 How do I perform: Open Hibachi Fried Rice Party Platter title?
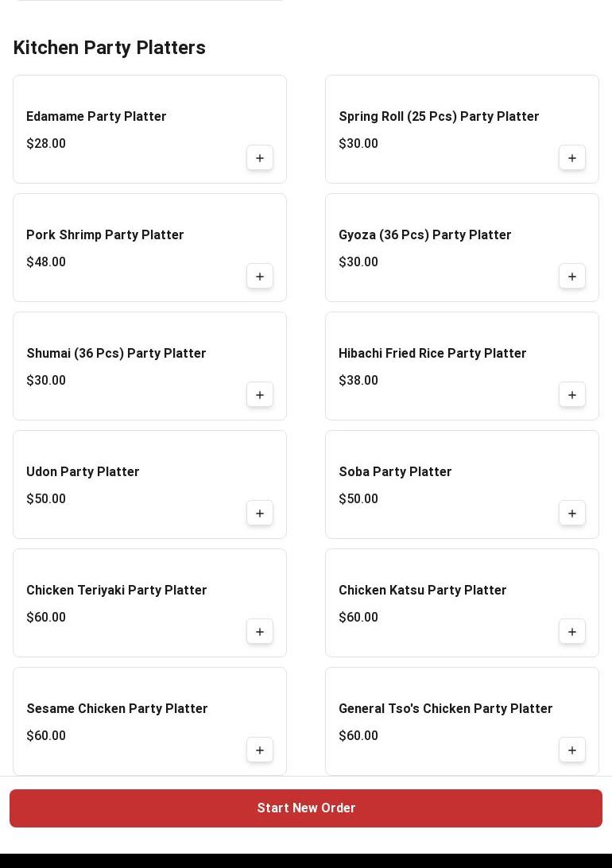point(432,354)
